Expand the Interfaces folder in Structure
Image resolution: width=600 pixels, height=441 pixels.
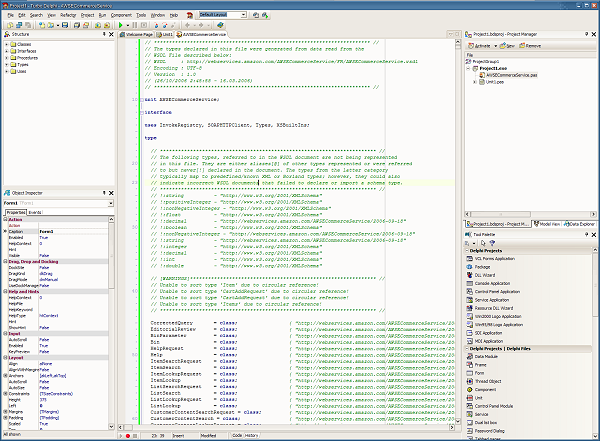[x=6, y=52]
